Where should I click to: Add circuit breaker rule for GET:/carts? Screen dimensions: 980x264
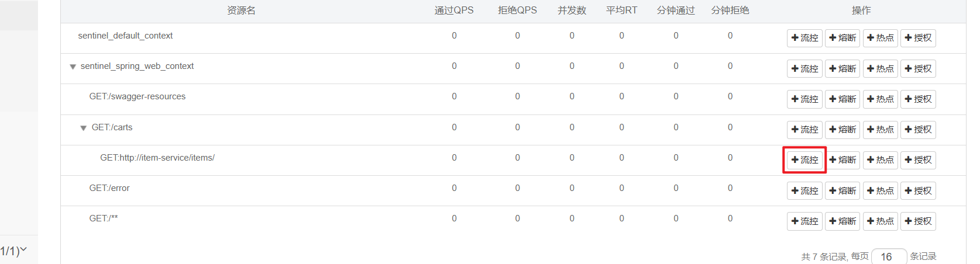(843, 130)
